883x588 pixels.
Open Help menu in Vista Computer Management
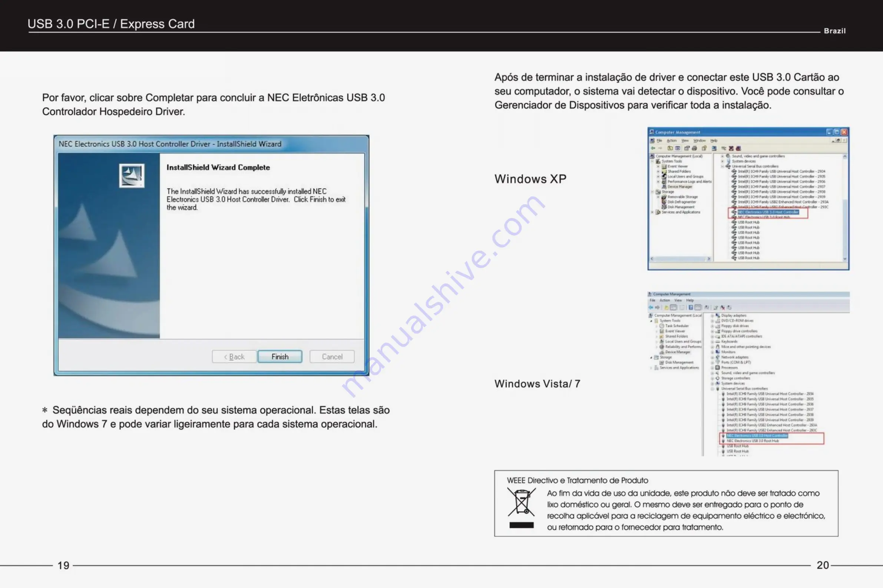pos(690,300)
